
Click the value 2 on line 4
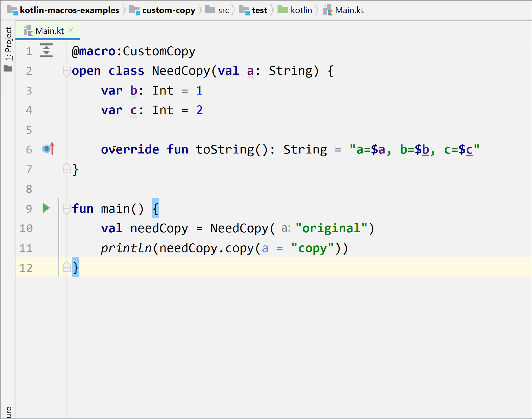point(199,110)
